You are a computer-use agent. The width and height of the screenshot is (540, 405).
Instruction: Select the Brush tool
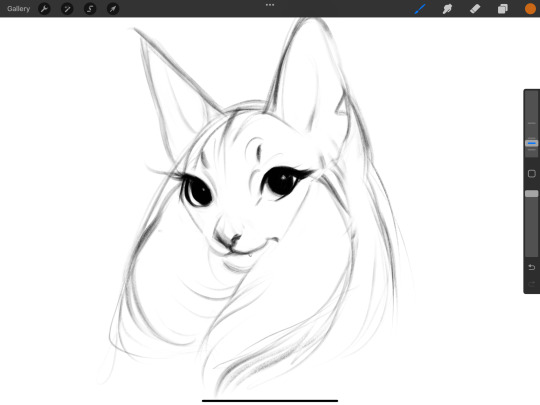click(420, 9)
